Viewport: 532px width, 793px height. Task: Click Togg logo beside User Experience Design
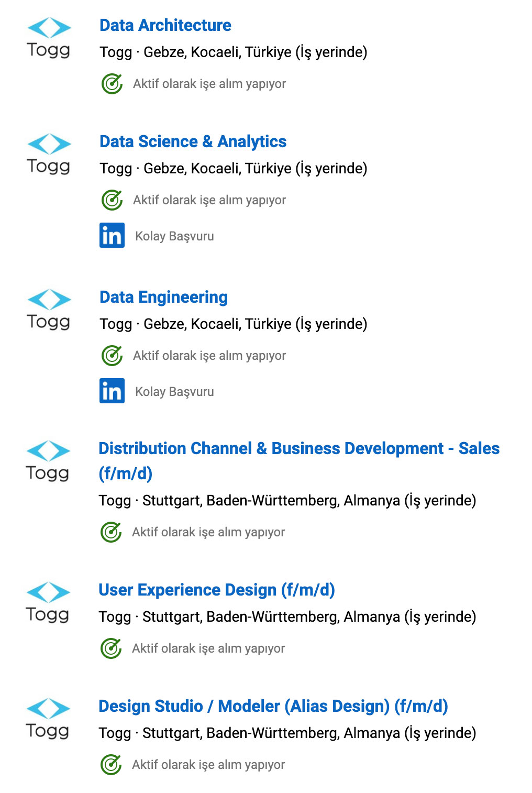[x=48, y=602]
